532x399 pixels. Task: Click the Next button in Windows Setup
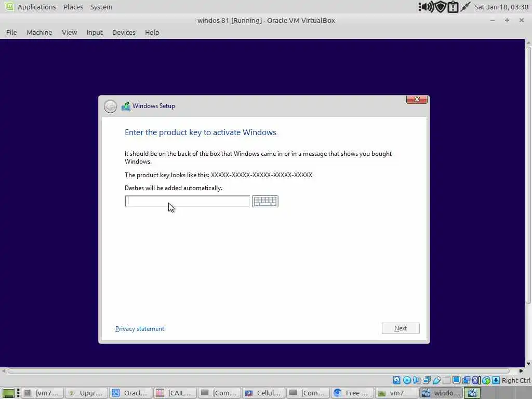[x=401, y=328]
